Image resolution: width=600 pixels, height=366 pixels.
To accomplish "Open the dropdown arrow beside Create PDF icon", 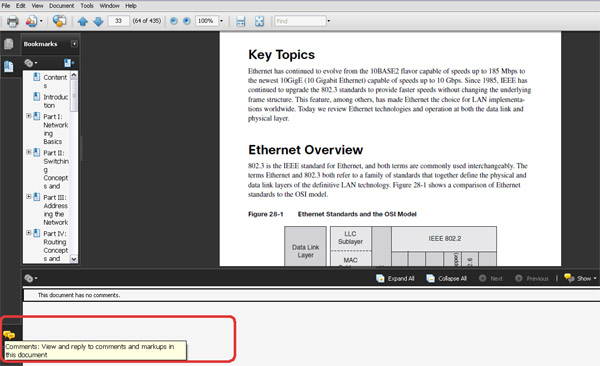I will [41, 21].
